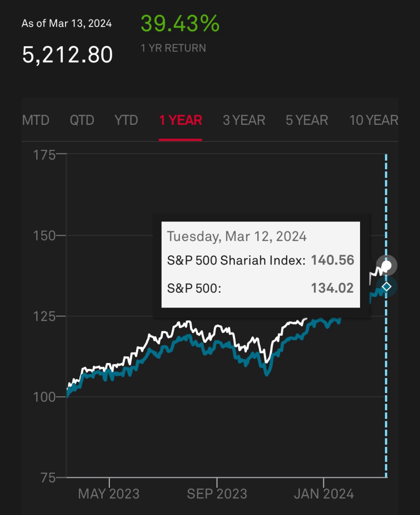
Task: Open the YTD tab
Action: click(126, 120)
